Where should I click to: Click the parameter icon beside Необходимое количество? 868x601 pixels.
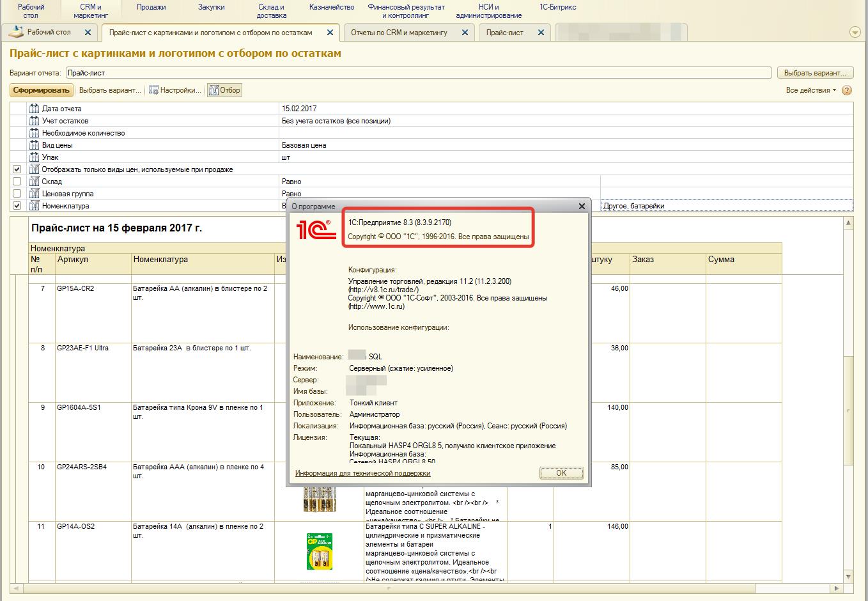tap(35, 133)
